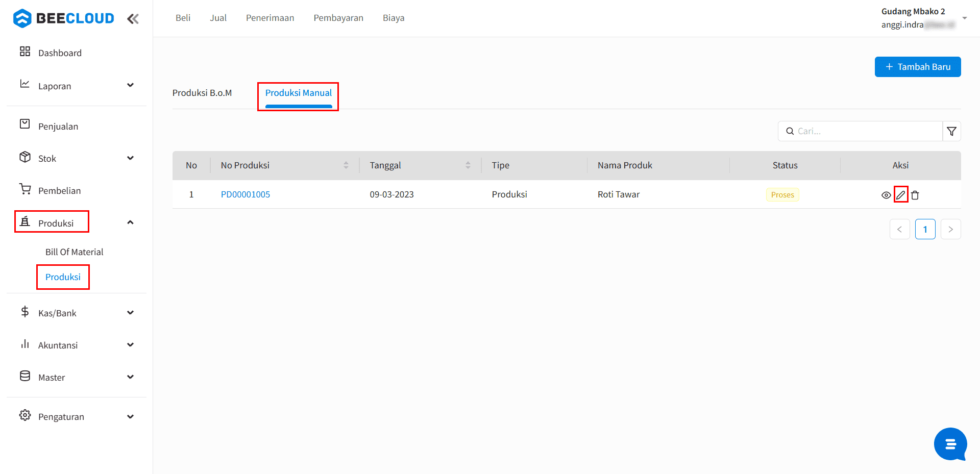Collapse sidebar with double-chevron icon
Image resolution: width=980 pixels, height=474 pixels.
(x=133, y=19)
